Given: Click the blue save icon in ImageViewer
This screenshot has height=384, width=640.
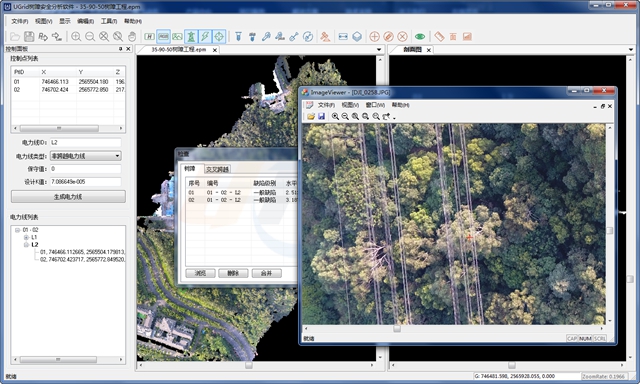Looking at the screenshot, I should pos(321,116).
